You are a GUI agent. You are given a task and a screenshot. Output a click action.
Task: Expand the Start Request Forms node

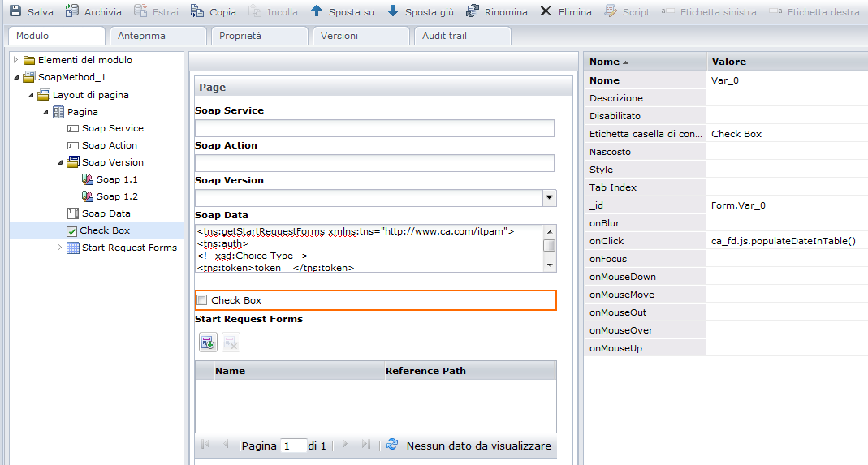60,248
